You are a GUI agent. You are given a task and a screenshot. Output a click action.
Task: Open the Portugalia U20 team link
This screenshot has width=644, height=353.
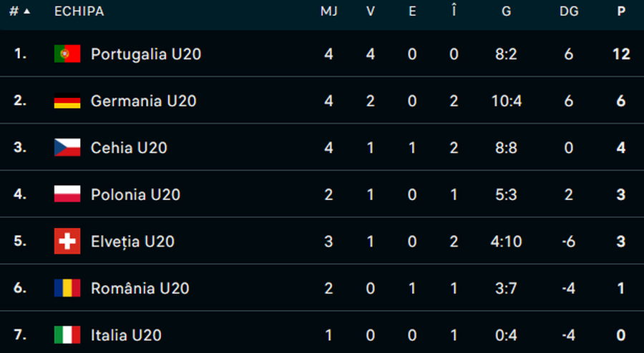tap(145, 54)
